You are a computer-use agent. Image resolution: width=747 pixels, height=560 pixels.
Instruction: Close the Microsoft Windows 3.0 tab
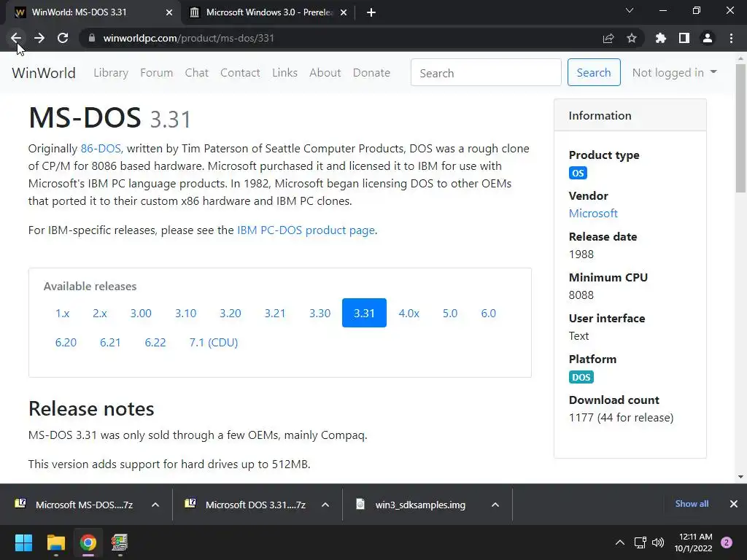click(x=343, y=13)
